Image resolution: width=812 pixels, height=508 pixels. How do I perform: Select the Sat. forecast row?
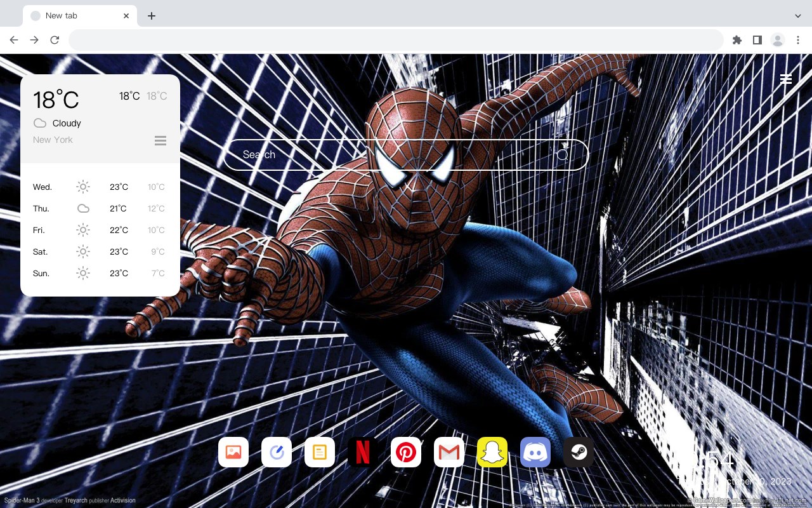[100, 251]
